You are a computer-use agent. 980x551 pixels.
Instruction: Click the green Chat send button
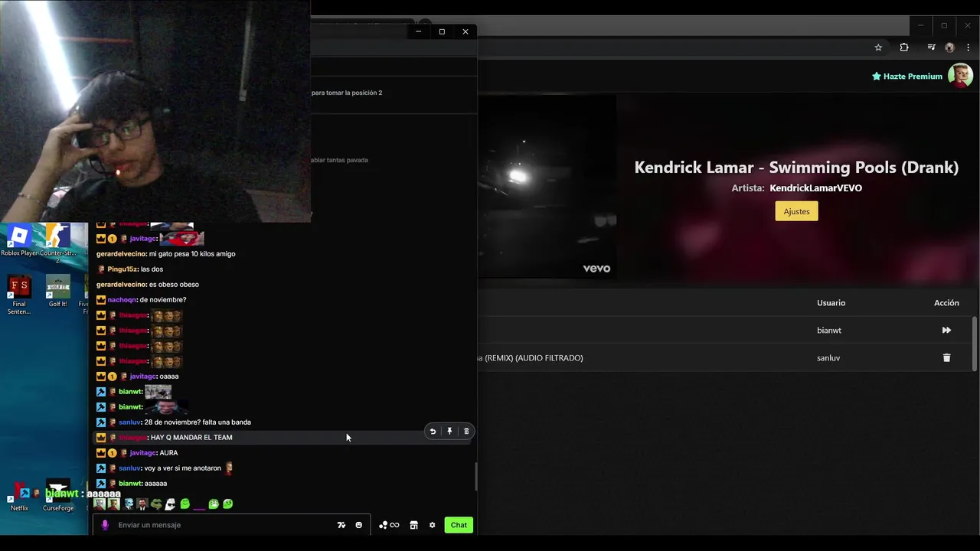[x=459, y=525]
